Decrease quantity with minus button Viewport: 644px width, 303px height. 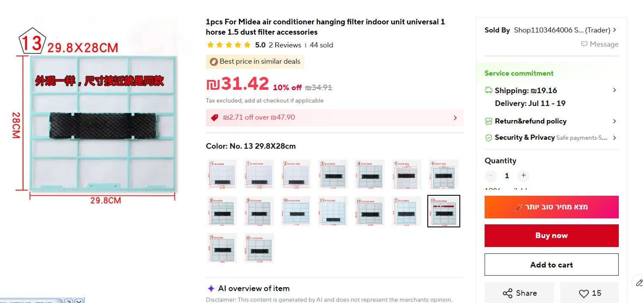pyautogui.click(x=491, y=176)
